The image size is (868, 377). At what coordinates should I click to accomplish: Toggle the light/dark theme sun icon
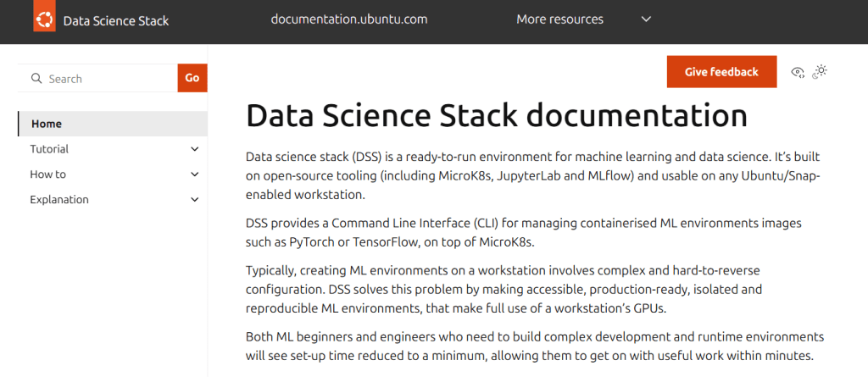click(819, 72)
